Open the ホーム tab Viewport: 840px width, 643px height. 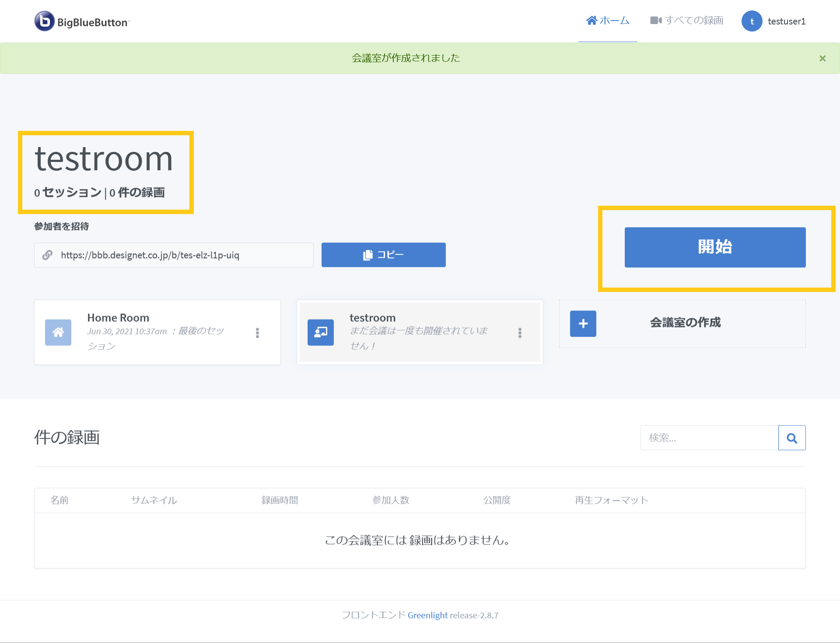coord(608,21)
